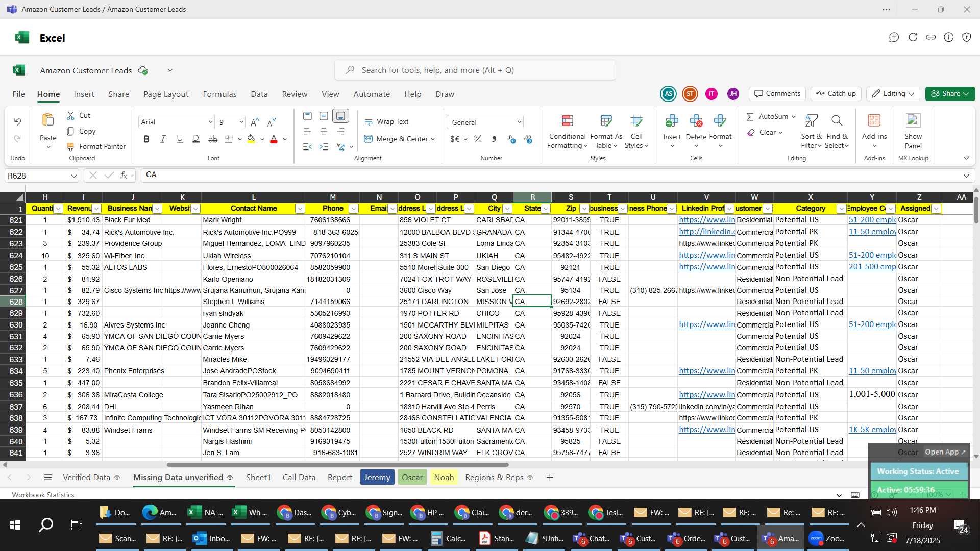Screen dimensions: 980x551
Task: Apply strikethrough formatting
Action: click(213, 139)
